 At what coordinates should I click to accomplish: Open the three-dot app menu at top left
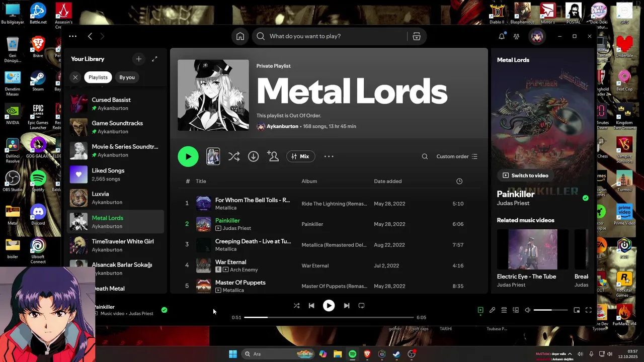[73, 36]
